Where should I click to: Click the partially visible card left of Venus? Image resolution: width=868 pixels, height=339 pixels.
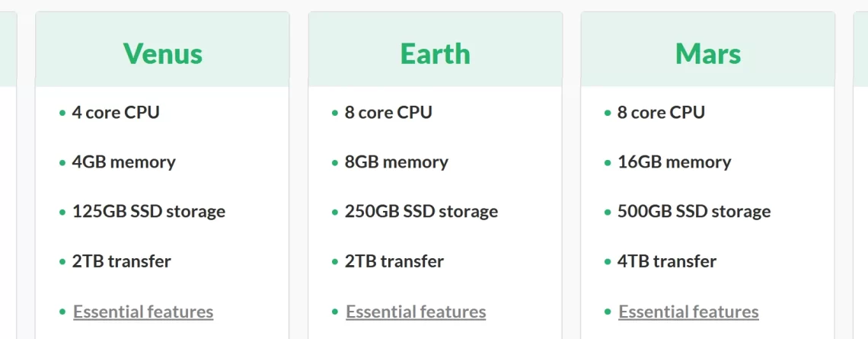click(x=8, y=175)
